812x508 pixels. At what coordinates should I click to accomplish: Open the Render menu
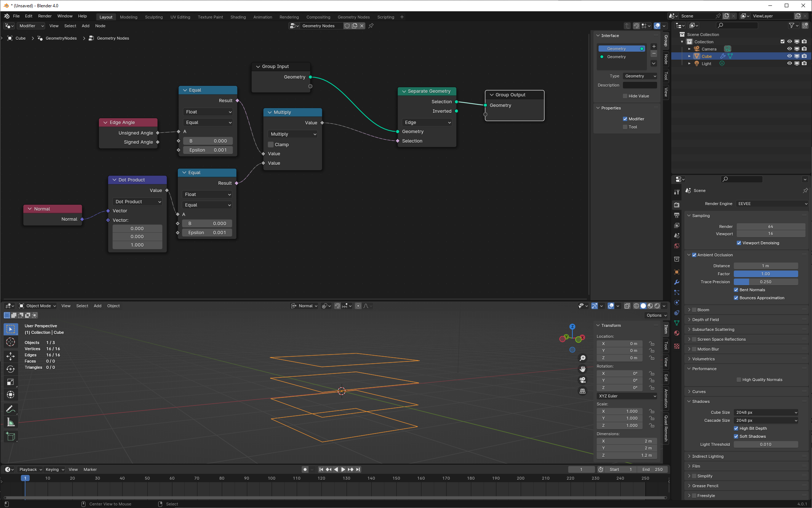click(x=45, y=16)
